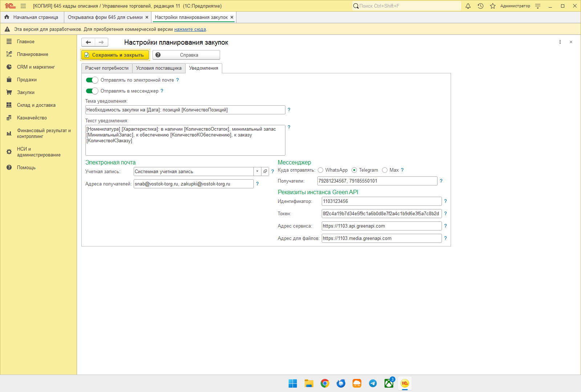This screenshot has width=581, height=392.
Task: Open the Продажи sidebar section
Action: tap(27, 80)
